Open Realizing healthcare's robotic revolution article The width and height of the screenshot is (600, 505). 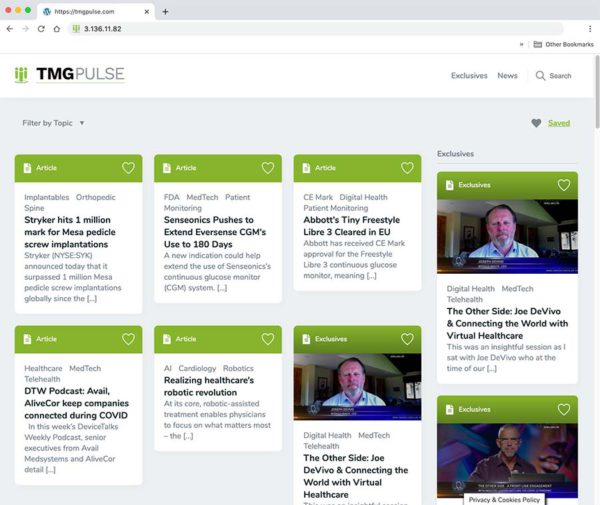(209, 387)
